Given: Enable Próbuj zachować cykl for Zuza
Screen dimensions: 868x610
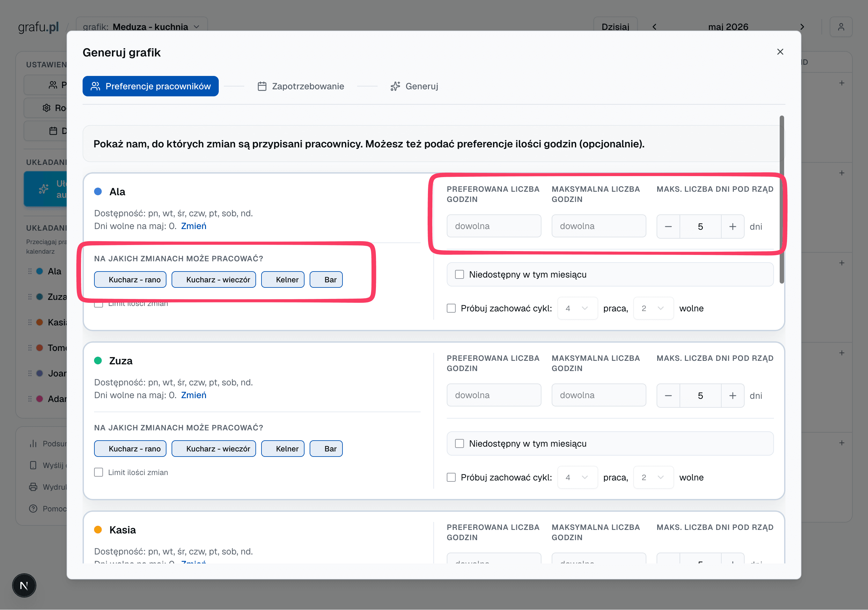Looking at the screenshot, I should (451, 477).
